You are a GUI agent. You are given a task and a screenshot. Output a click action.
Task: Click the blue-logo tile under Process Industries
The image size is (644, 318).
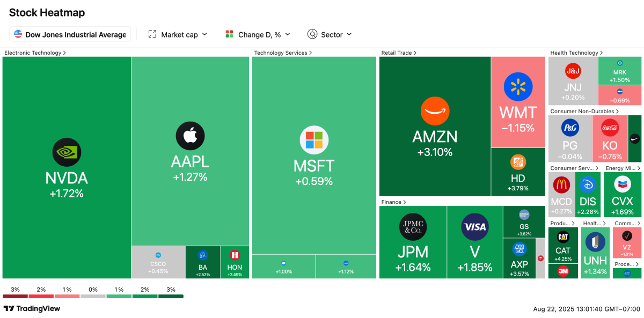tap(627, 273)
